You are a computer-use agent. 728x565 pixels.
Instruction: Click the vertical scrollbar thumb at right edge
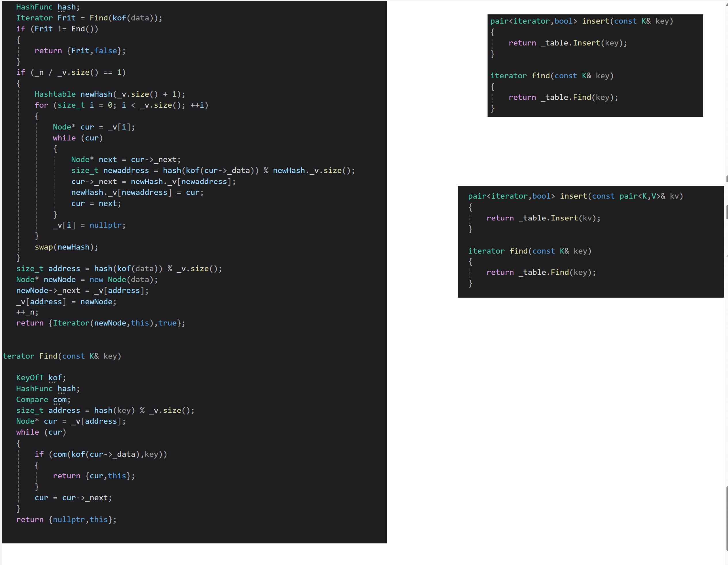pyautogui.click(x=727, y=518)
